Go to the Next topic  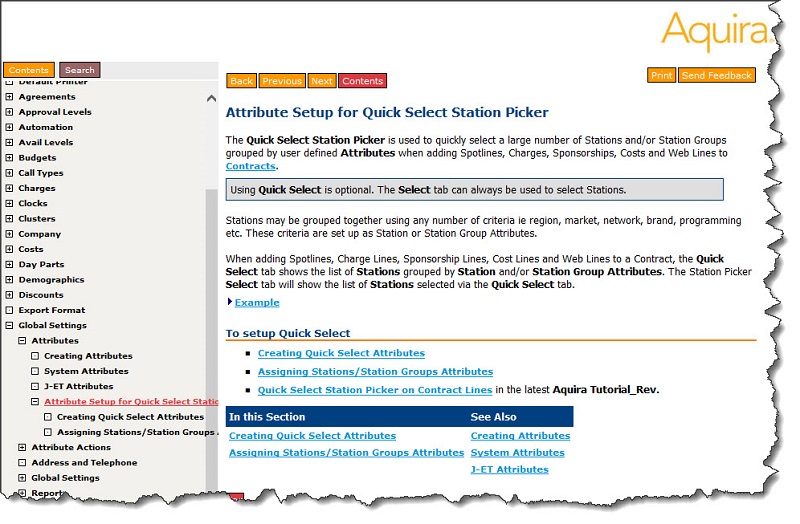point(322,81)
